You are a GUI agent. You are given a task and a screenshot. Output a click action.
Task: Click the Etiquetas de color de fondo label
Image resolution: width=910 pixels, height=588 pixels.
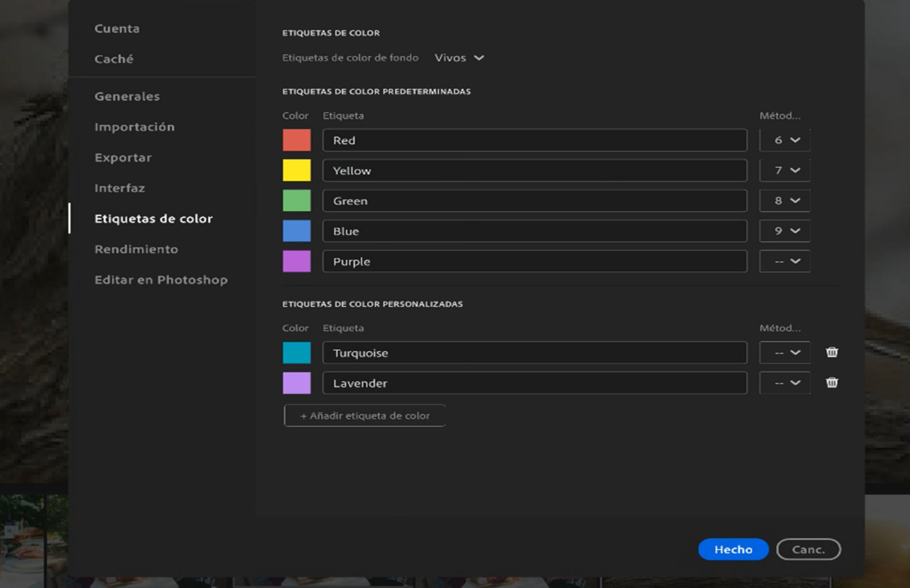click(350, 58)
